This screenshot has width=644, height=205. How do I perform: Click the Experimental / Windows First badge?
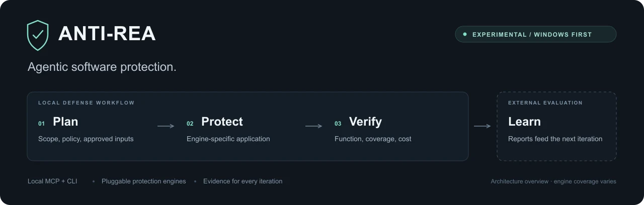(536, 34)
